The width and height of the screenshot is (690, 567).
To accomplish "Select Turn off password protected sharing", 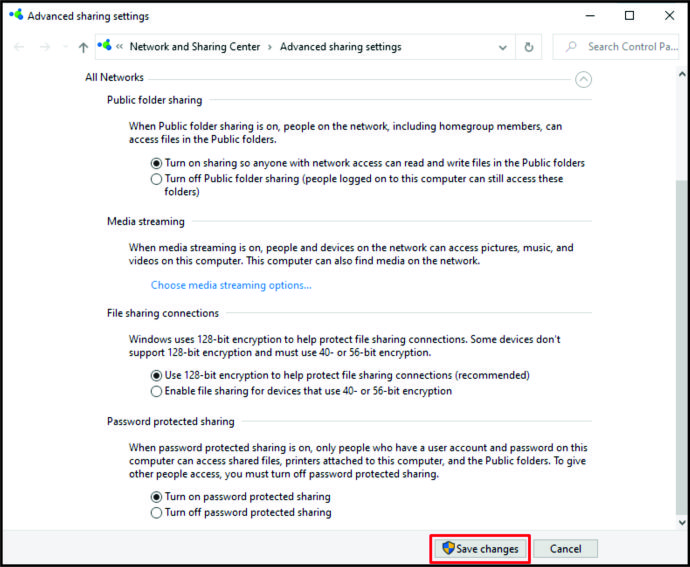I will coord(241,513).
